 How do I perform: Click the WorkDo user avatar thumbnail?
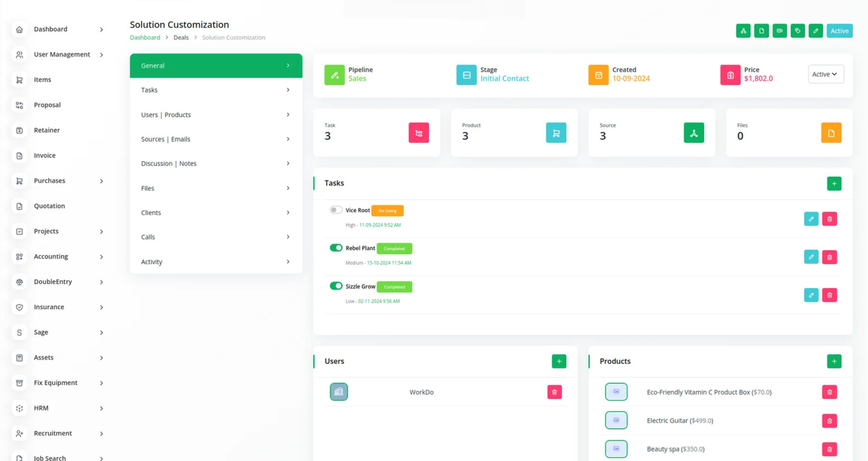coord(339,392)
